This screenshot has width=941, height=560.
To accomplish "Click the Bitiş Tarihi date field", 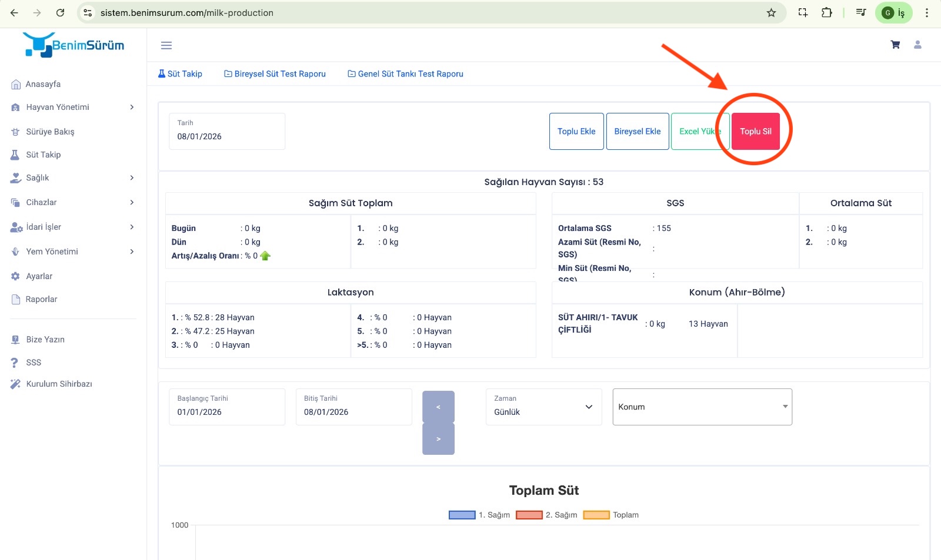I will point(353,407).
